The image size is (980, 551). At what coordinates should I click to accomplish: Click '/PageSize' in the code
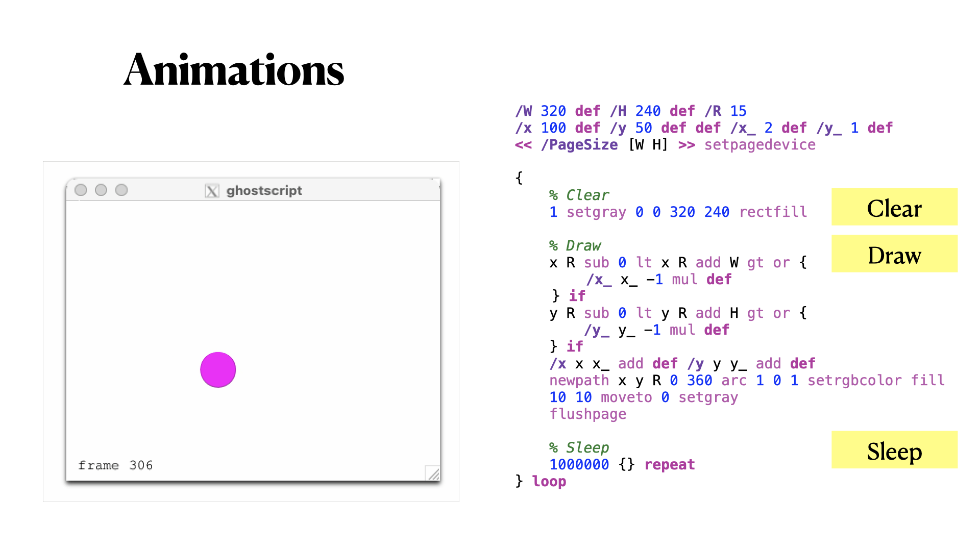tap(579, 145)
